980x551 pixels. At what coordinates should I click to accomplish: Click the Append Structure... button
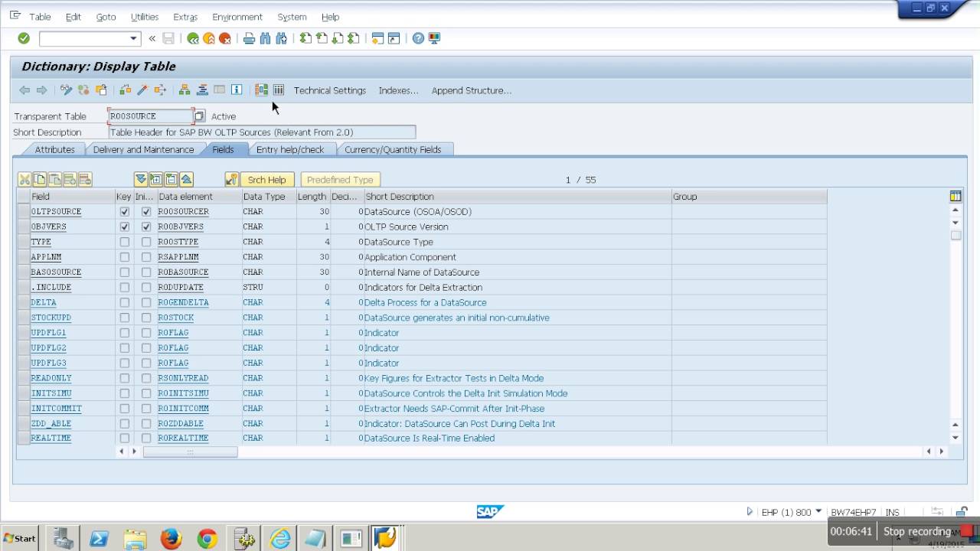pos(472,90)
